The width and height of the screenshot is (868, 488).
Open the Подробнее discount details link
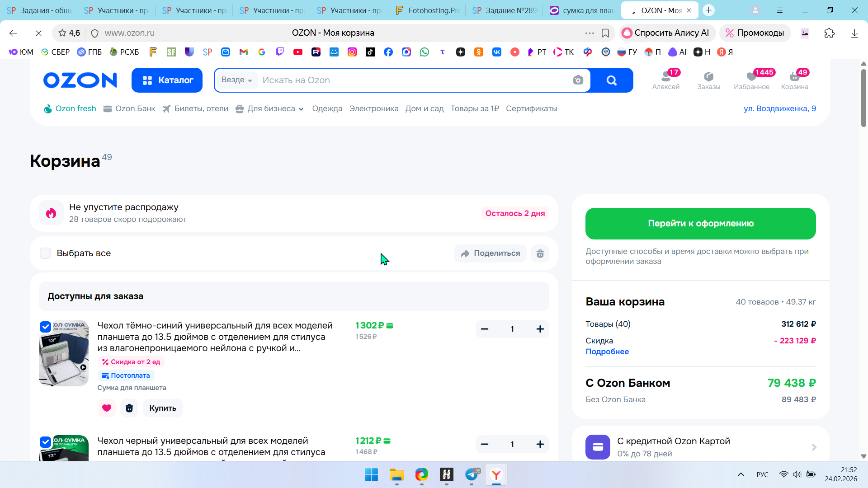pos(607,352)
